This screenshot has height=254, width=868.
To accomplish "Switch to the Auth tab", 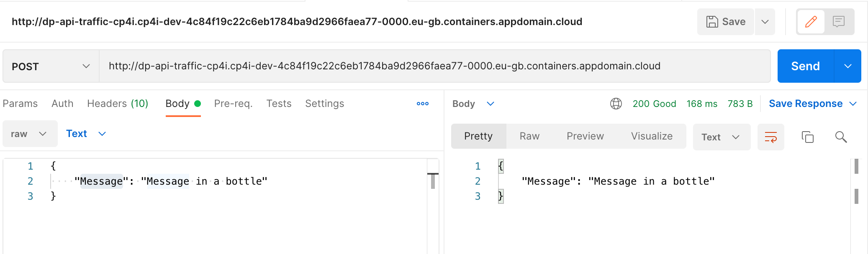I will point(62,104).
